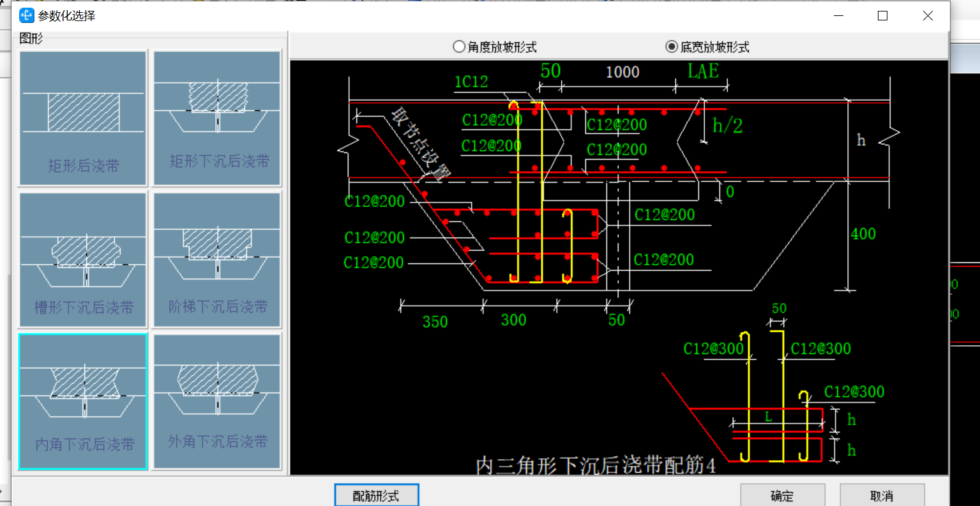Choose the 槽形下沉后浇带 thumbnail

tap(83, 260)
